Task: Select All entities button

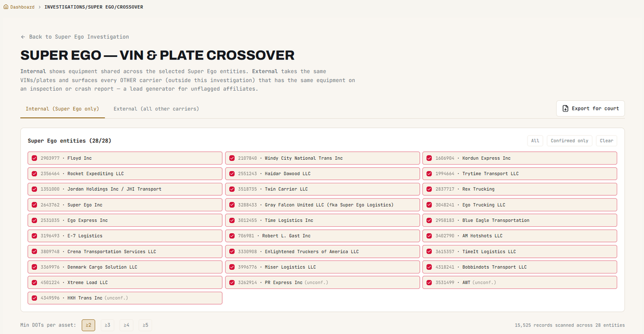Action: (x=535, y=141)
